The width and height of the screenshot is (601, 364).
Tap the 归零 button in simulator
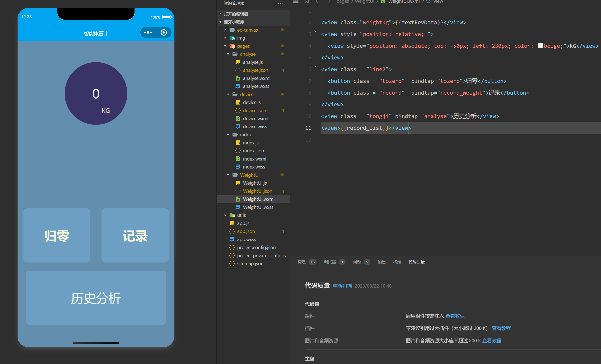click(57, 235)
